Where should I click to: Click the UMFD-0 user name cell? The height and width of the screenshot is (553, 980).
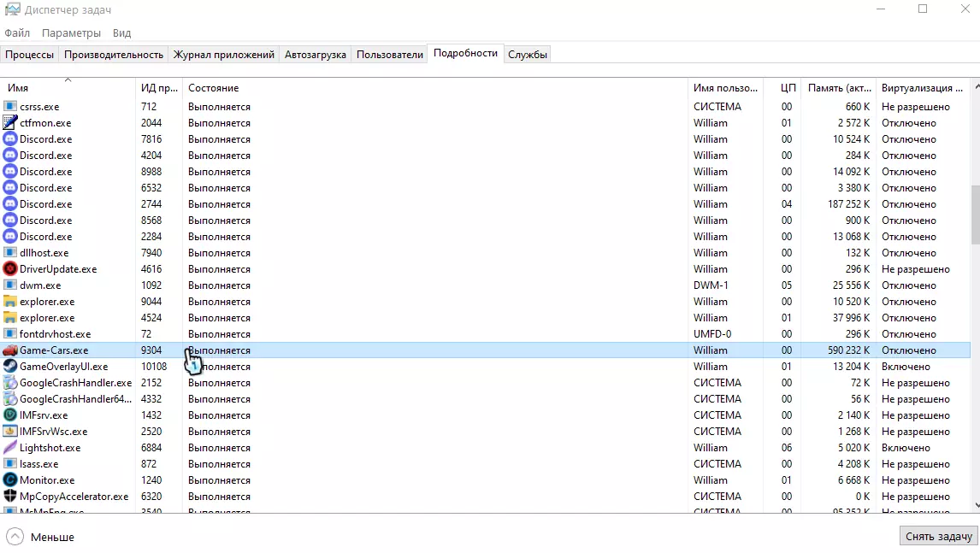click(712, 334)
